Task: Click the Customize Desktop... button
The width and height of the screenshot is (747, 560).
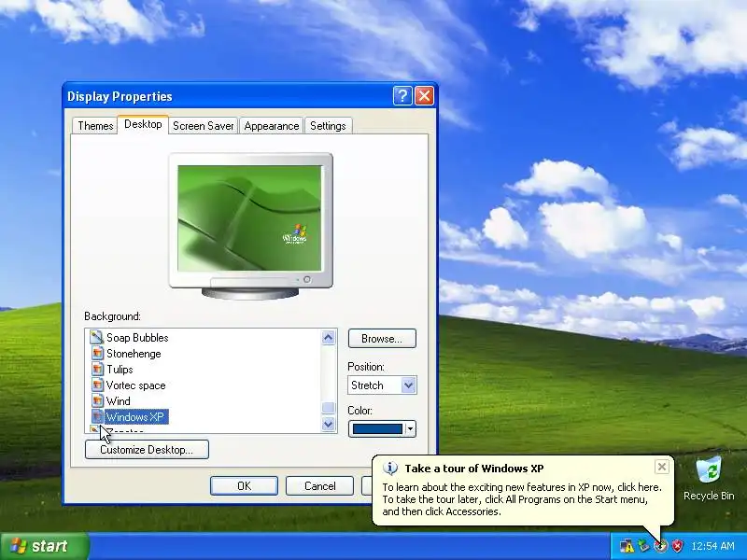Action: tap(147, 450)
